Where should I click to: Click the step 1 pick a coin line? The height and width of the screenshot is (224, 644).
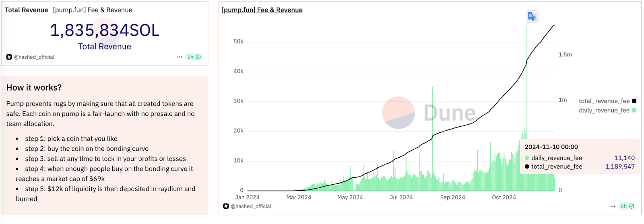click(x=71, y=139)
